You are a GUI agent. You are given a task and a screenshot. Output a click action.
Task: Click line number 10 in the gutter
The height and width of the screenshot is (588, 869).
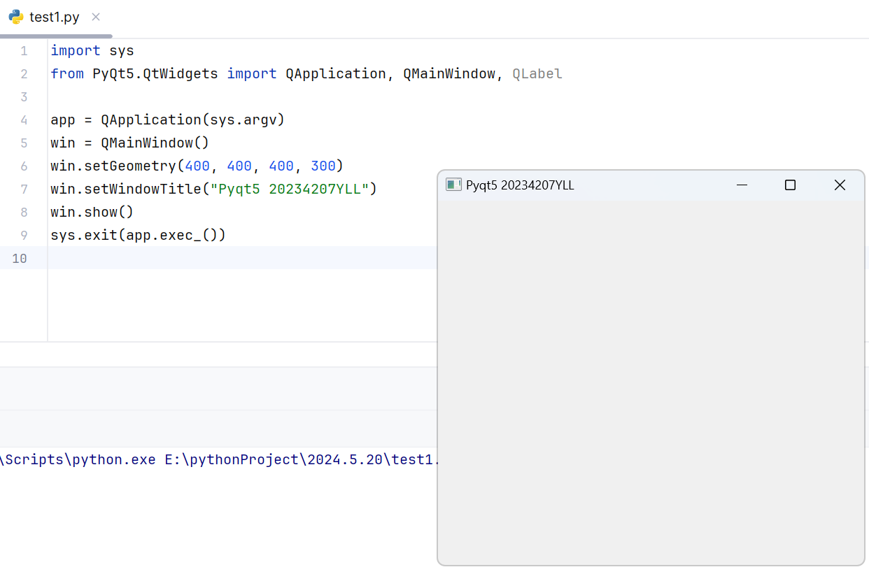(x=20, y=259)
